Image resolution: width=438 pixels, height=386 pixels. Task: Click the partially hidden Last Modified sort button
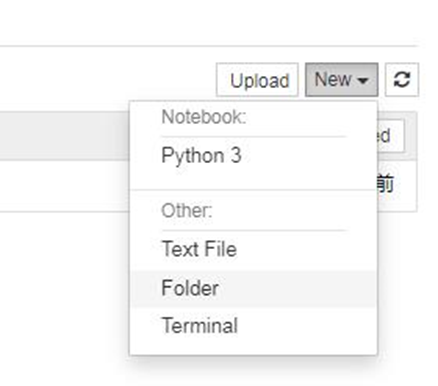[x=391, y=136]
